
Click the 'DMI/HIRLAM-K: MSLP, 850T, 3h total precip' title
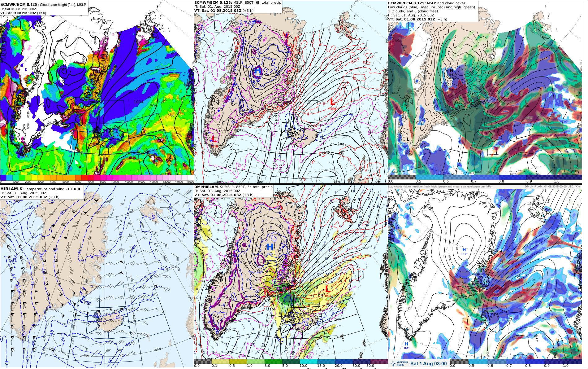point(234,187)
